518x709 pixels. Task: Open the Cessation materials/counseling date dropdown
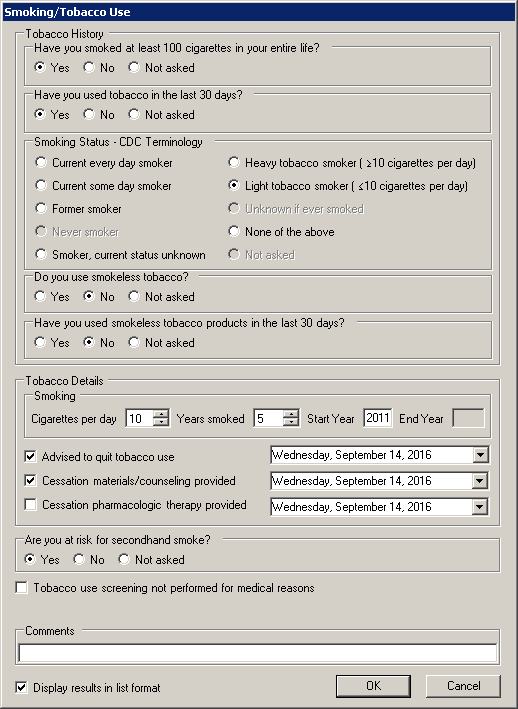pyautogui.click(x=480, y=481)
